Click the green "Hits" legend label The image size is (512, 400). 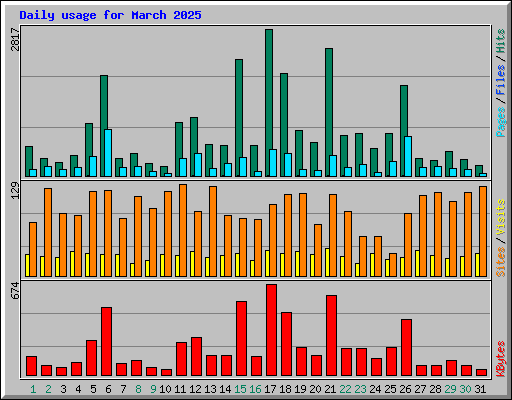501,41
